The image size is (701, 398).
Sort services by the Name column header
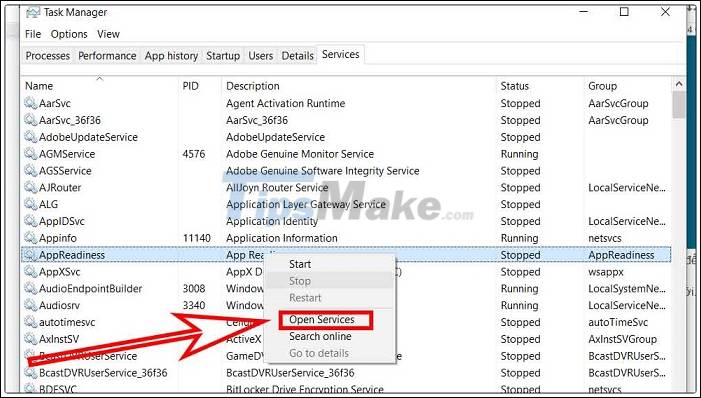[39, 86]
